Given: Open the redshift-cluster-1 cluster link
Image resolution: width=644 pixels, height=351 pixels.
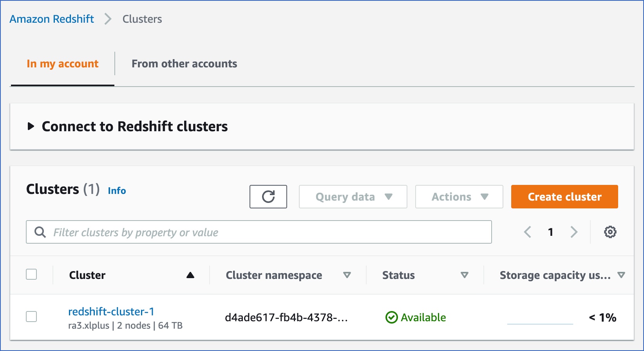Looking at the screenshot, I should pyautogui.click(x=111, y=311).
